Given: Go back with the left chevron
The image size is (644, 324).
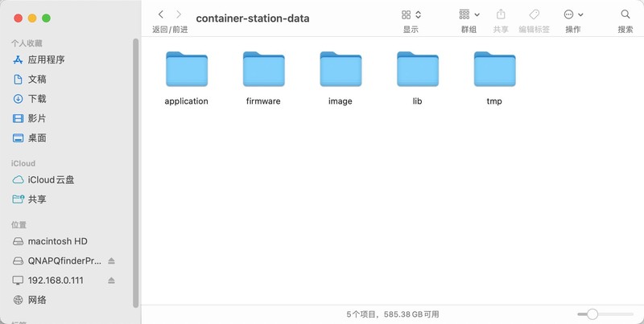Looking at the screenshot, I should (x=161, y=14).
